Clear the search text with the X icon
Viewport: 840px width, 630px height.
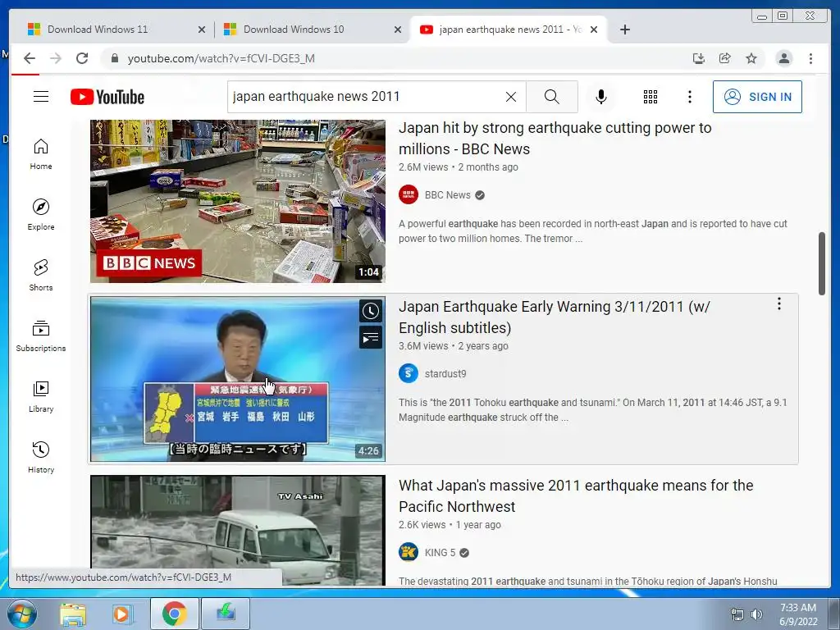511,97
